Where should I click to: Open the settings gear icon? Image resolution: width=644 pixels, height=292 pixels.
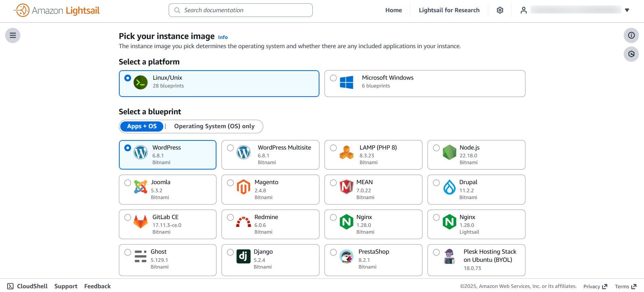500,10
